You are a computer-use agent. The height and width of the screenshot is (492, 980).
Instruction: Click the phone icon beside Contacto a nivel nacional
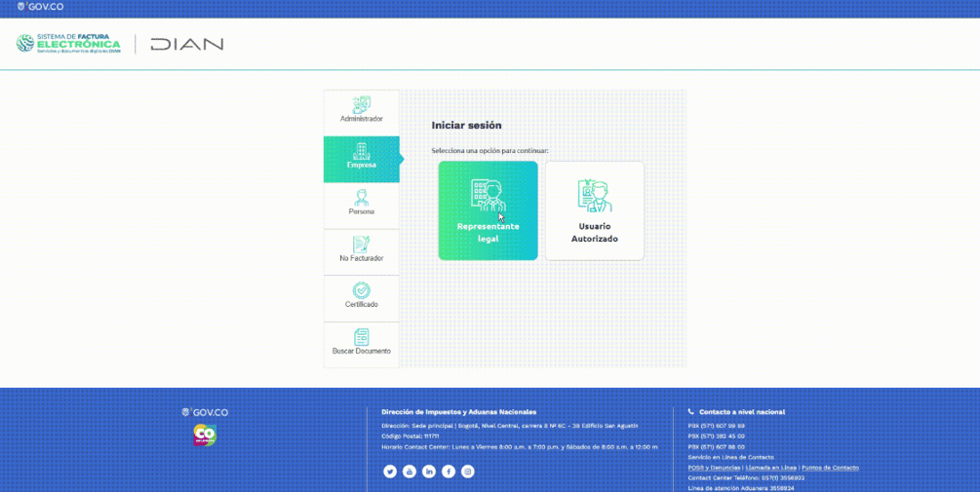690,412
